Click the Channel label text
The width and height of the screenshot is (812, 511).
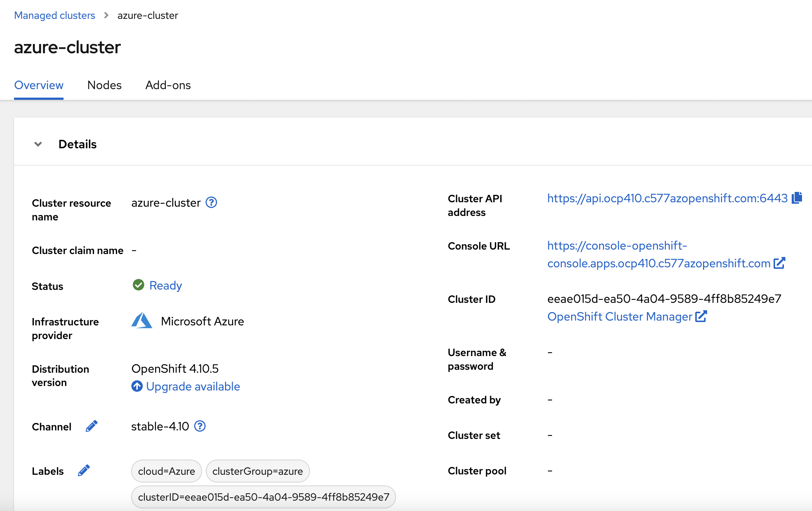click(51, 427)
